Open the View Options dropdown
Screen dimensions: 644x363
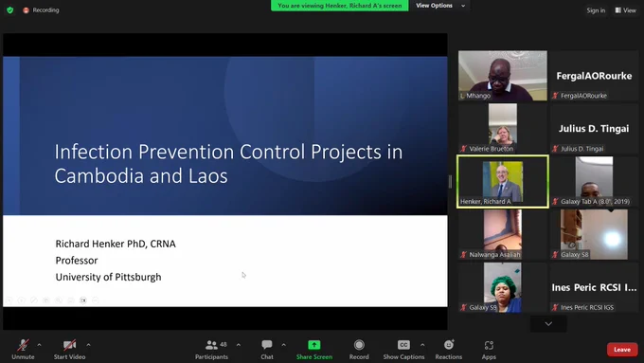440,6
